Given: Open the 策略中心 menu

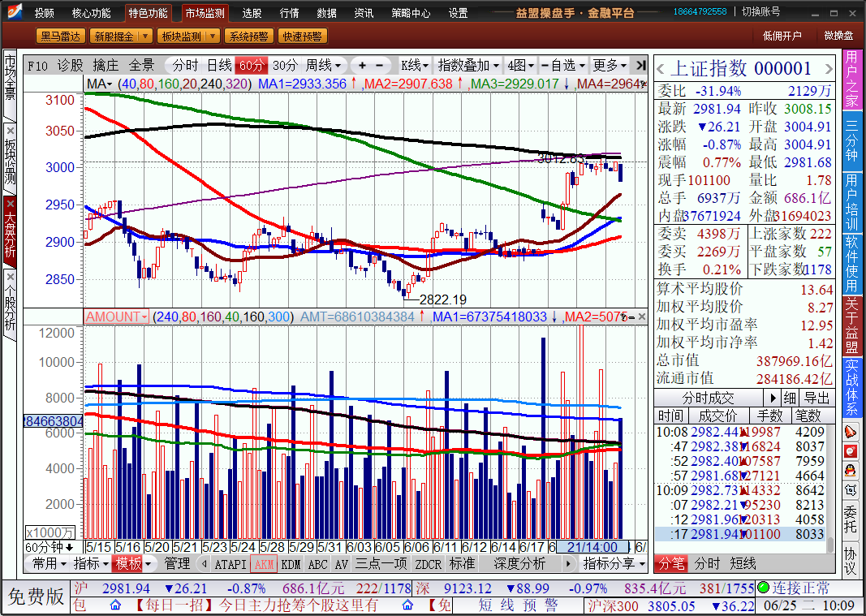Looking at the screenshot, I should [411, 13].
